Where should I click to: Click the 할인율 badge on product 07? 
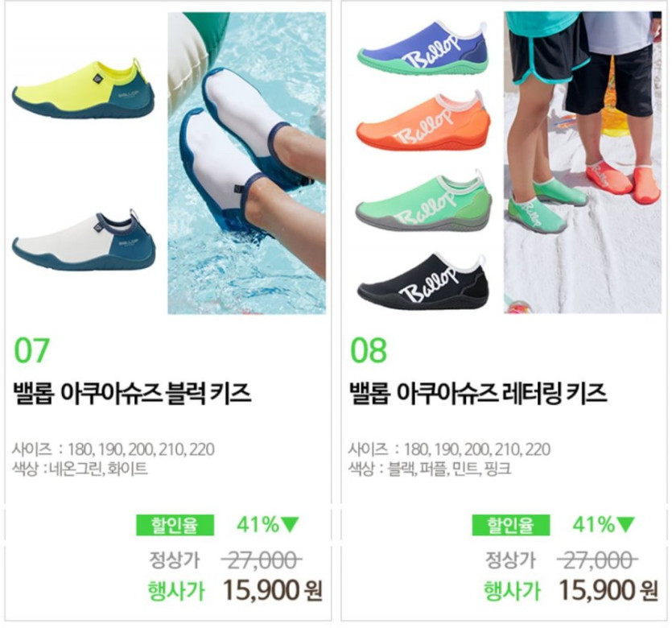(x=175, y=525)
